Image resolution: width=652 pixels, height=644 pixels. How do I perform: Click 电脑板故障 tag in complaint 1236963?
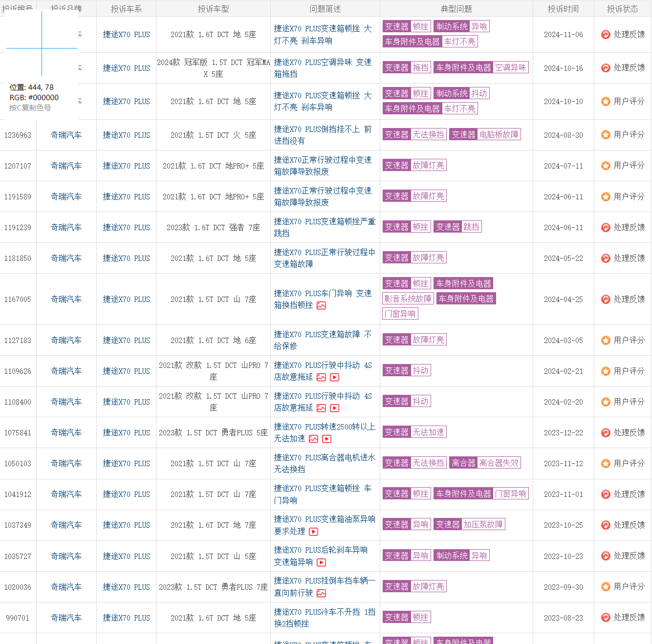click(499, 134)
